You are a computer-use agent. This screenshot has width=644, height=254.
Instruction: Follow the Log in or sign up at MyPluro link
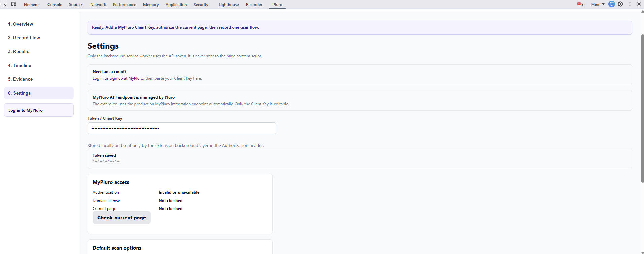tap(118, 78)
